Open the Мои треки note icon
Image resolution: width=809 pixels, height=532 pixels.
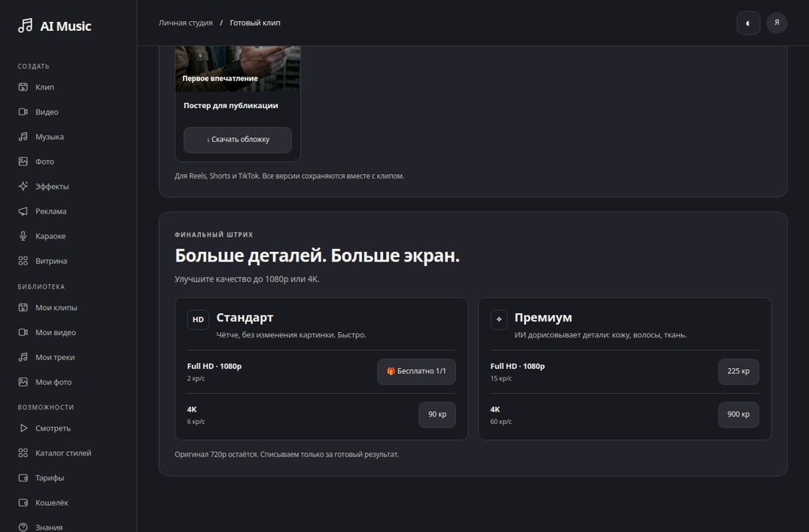click(x=24, y=356)
